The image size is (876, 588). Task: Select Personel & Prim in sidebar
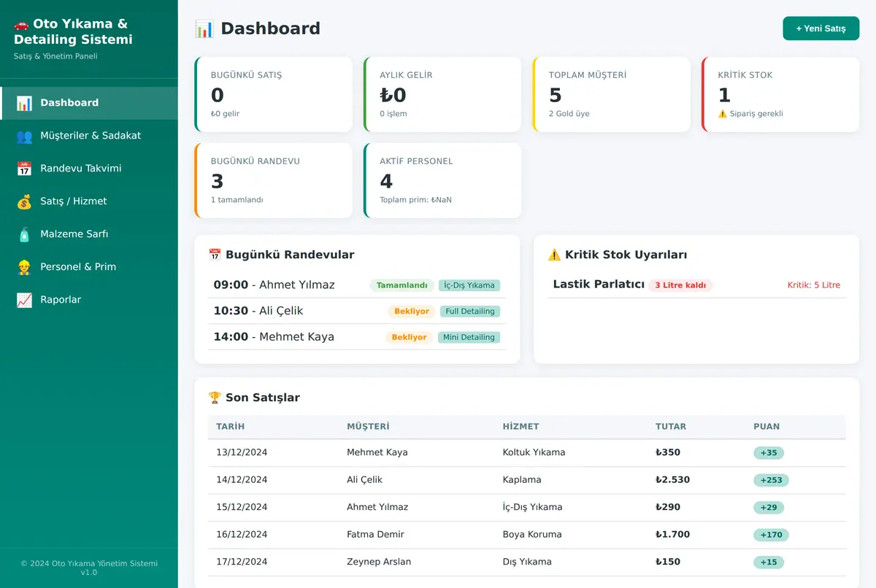tap(89, 267)
